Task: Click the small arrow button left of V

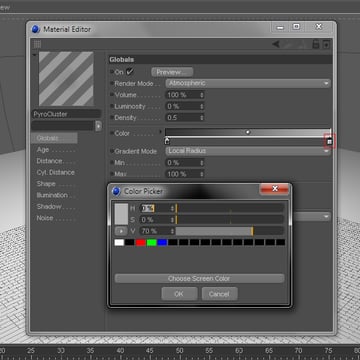Action: point(121,231)
